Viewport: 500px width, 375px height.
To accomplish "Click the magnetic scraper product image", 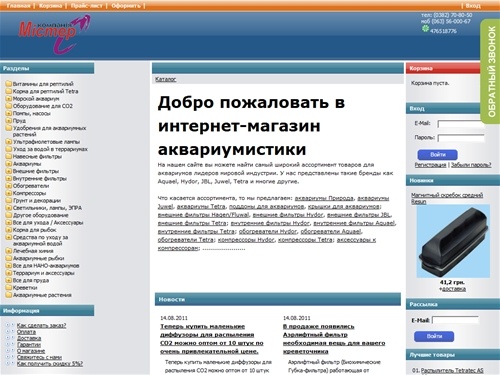I will [453, 241].
